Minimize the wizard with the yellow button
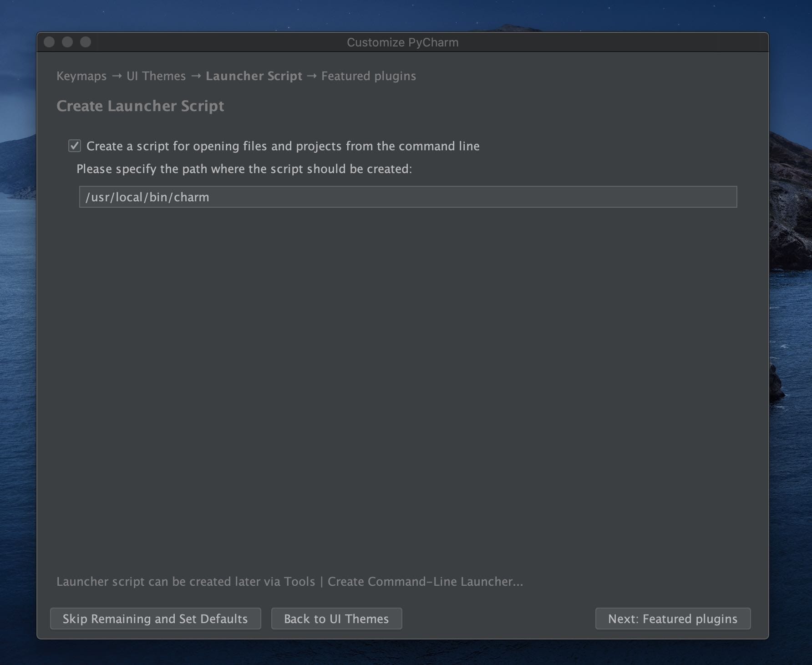The width and height of the screenshot is (812, 665). coord(67,41)
